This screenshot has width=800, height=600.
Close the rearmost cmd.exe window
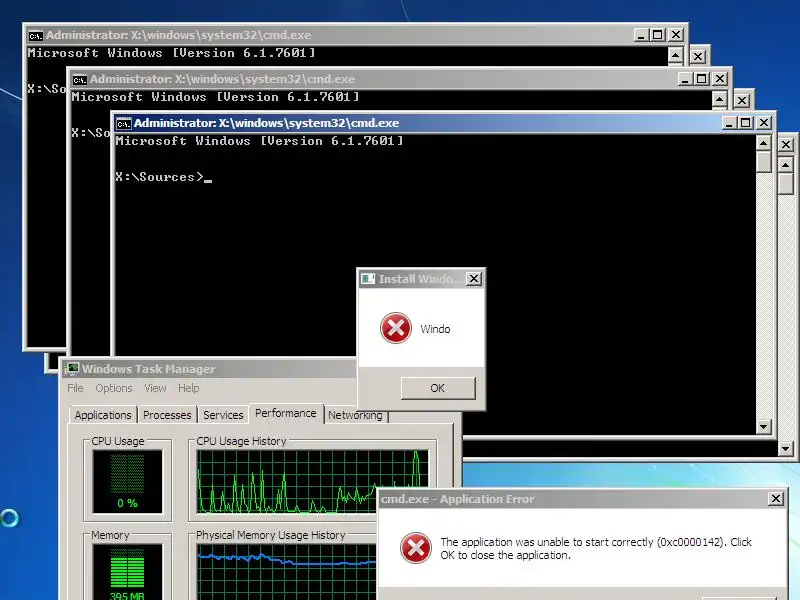pyautogui.click(x=676, y=35)
